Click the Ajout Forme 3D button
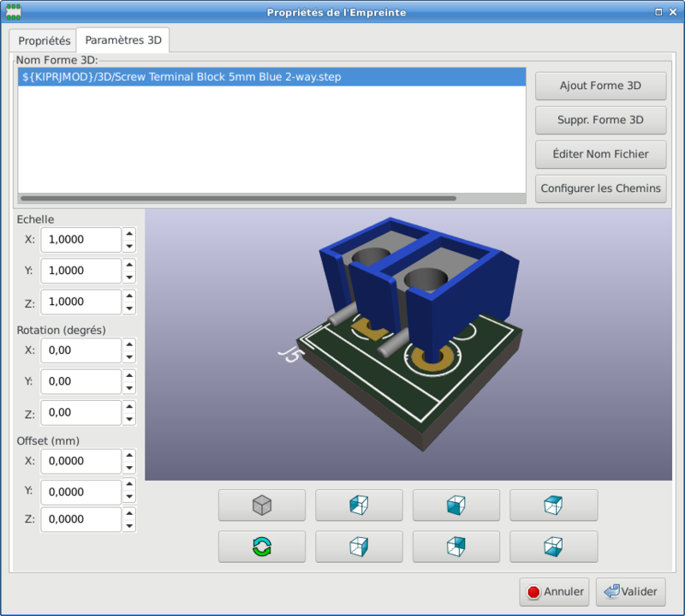 point(601,86)
